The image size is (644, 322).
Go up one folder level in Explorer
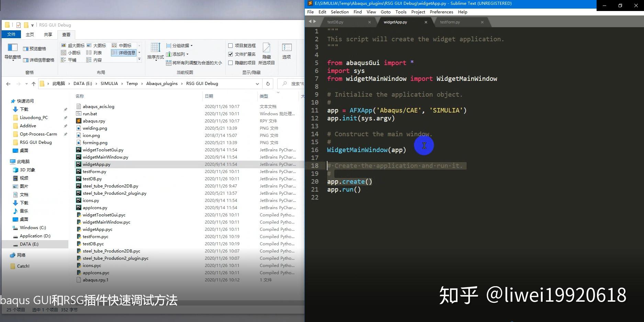[x=33, y=83]
